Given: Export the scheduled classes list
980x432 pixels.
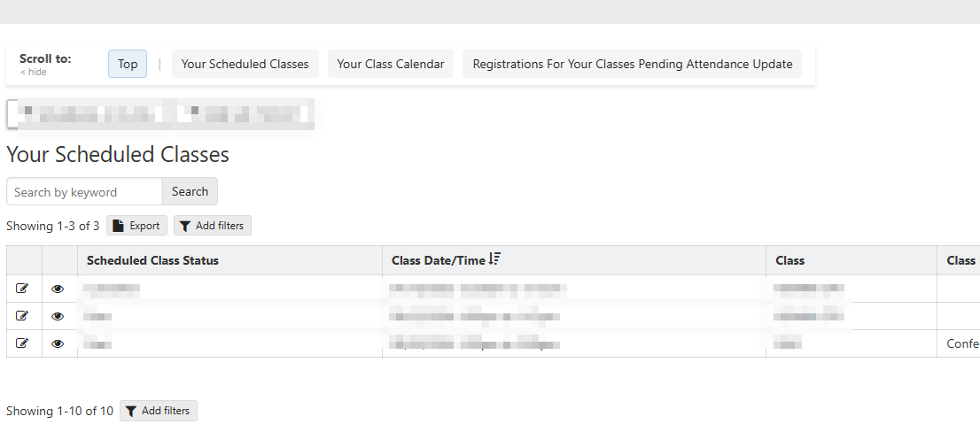Looking at the screenshot, I should pos(136,226).
